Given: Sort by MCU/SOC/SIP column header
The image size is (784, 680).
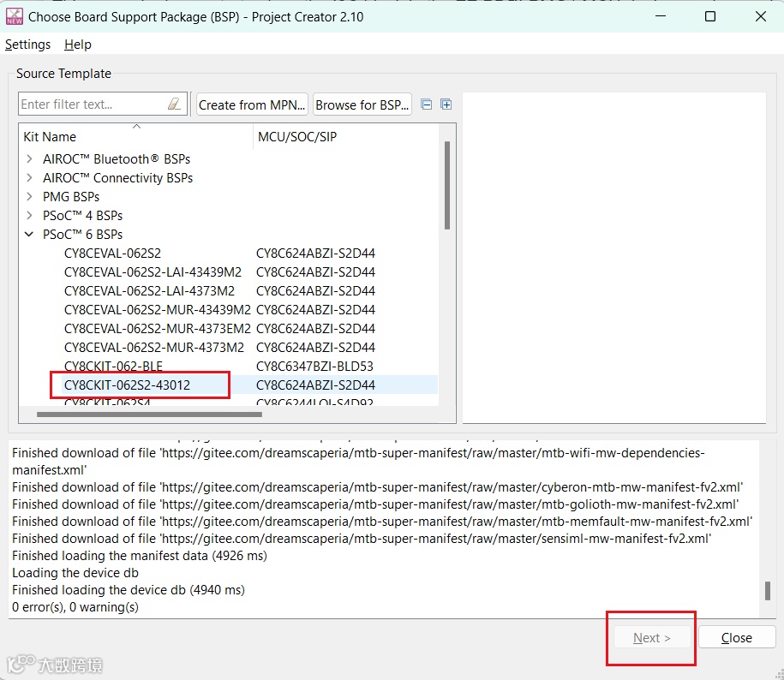Looking at the screenshot, I should tap(345, 136).
